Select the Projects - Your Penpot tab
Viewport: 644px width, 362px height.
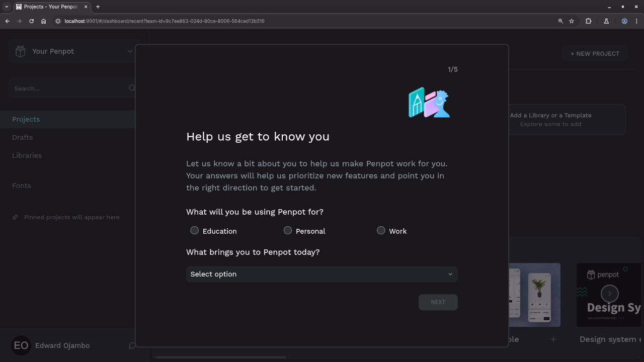(x=52, y=7)
